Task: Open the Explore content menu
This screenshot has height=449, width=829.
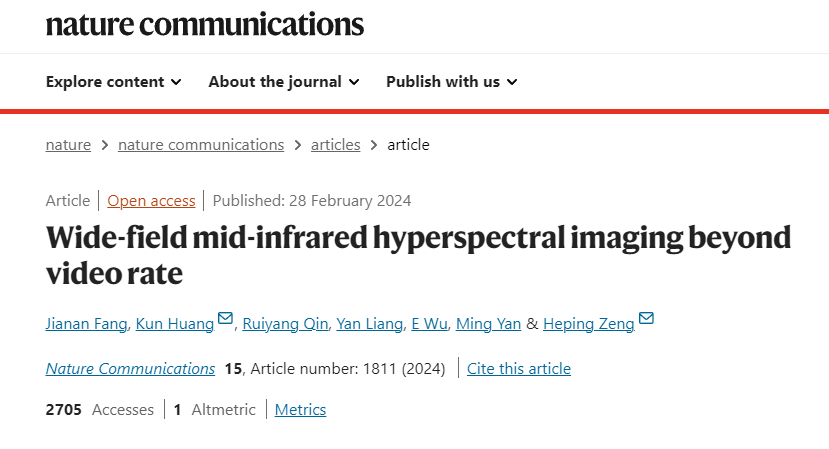Action: point(114,82)
